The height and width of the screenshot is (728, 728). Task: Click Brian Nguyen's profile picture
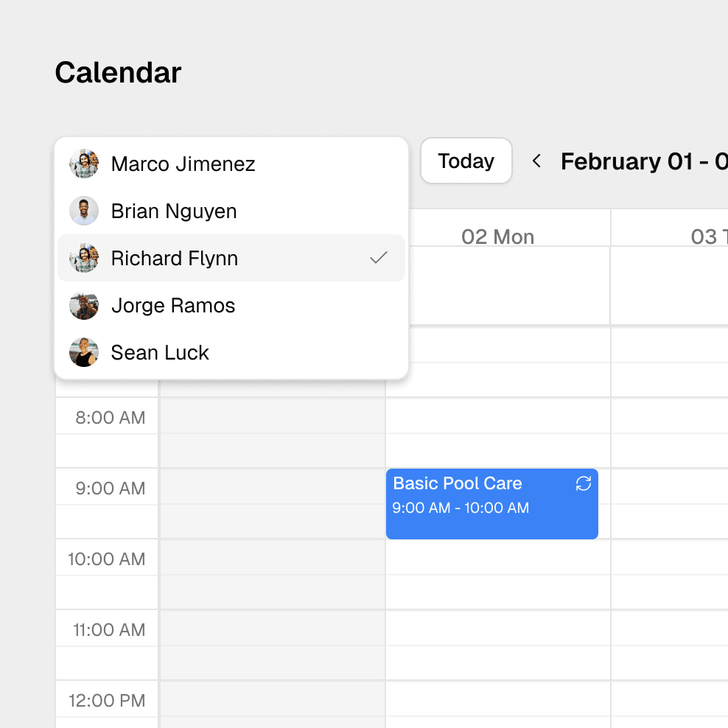[x=83, y=211]
